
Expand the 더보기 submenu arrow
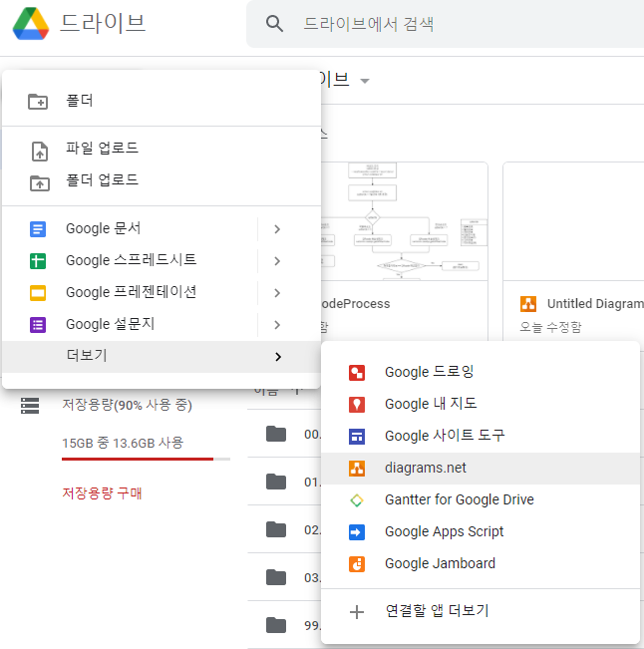278,357
